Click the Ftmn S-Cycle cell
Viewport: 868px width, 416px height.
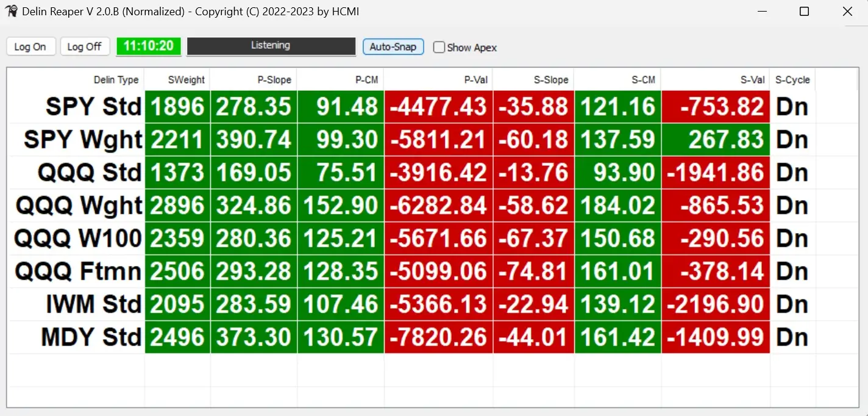coord(792,271)
